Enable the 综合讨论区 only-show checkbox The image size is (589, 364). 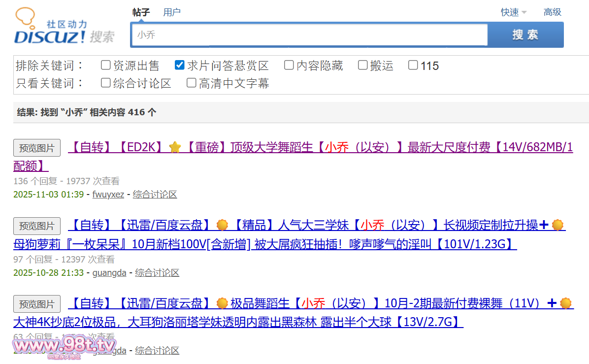click(x=105, y=83)
